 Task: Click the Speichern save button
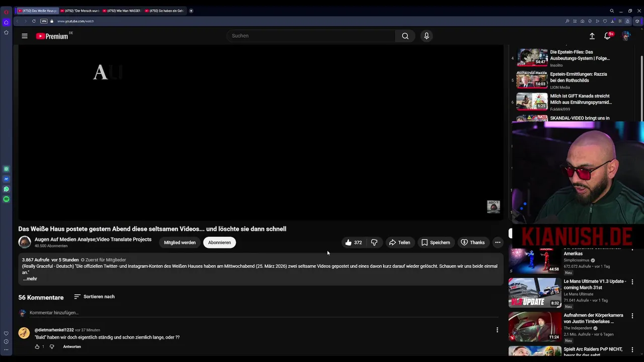coord(436,242)
